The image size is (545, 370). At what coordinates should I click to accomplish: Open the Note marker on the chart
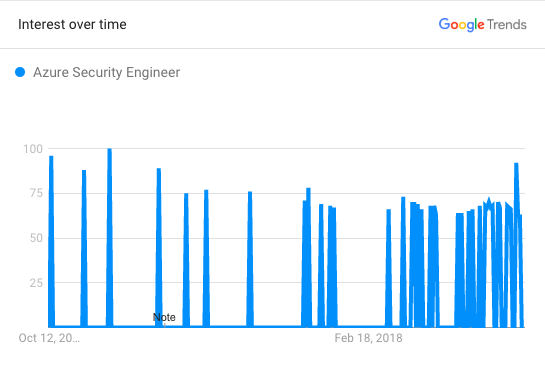coord(164,317)
